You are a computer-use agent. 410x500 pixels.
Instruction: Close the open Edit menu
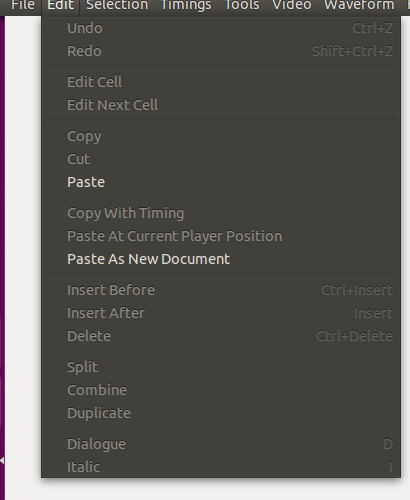click(x=60, y=5)
